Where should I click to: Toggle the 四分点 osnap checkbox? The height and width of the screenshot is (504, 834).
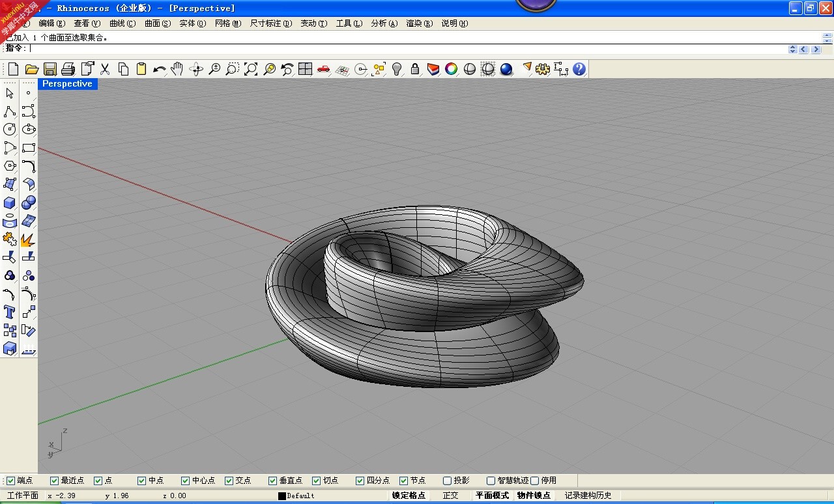(360, 481)
